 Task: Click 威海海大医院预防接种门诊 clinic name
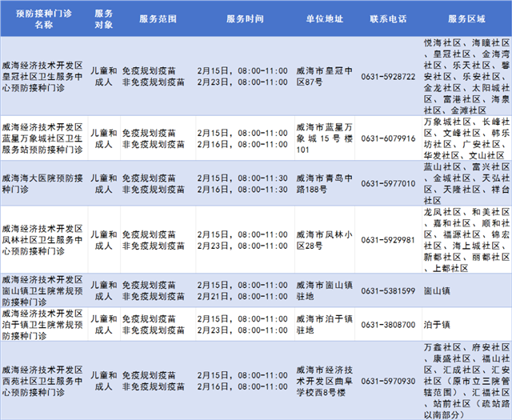42,183
